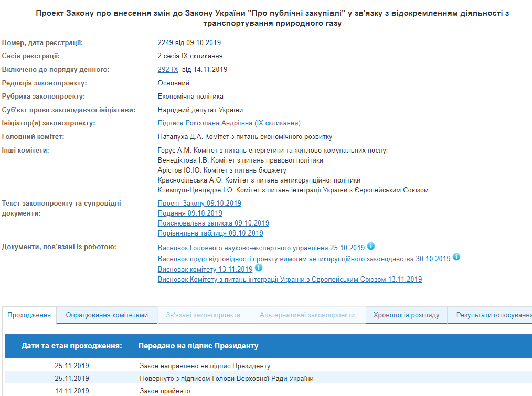Select the Зв'язані законопроекти tab
The image size is (532, 396).
pyautogui.click(x=203, y=315)
